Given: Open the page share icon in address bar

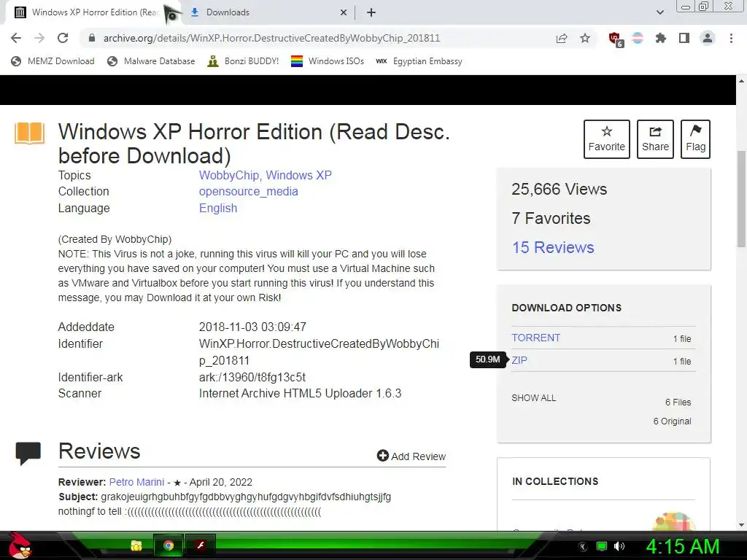Looking at the screenshot, I should (x=562, y=38).
